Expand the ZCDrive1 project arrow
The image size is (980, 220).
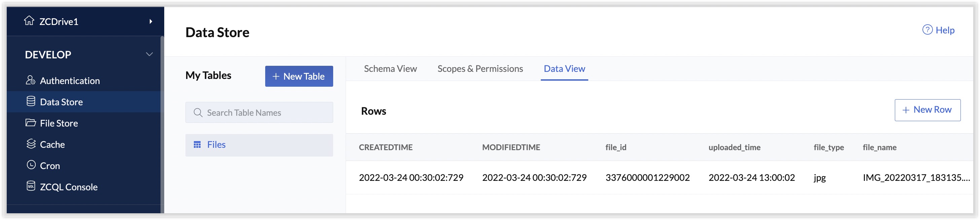151,21
